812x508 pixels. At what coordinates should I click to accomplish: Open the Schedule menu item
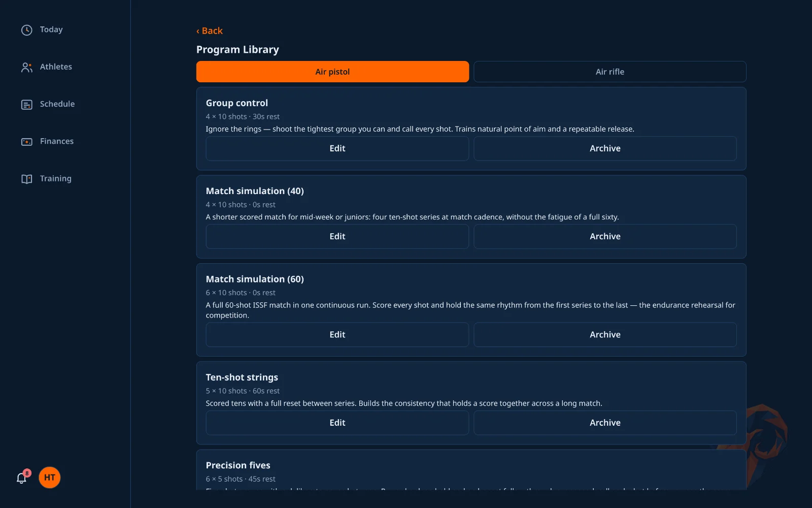pos(48,104)
